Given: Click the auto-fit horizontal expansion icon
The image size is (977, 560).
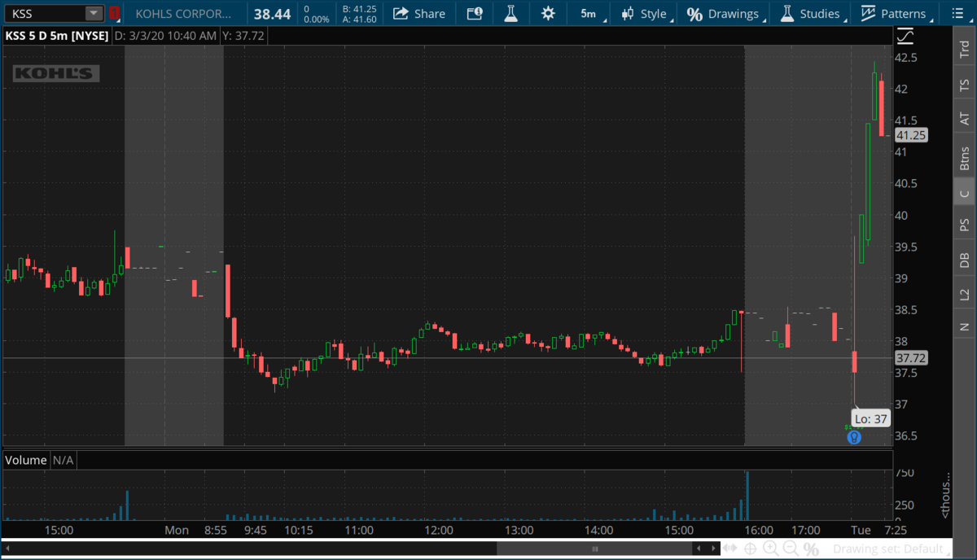Looking at the screenshot, I should 728,549.
